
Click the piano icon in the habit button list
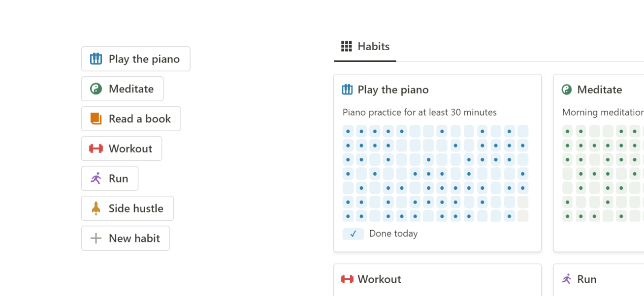(x=96, y=59)
